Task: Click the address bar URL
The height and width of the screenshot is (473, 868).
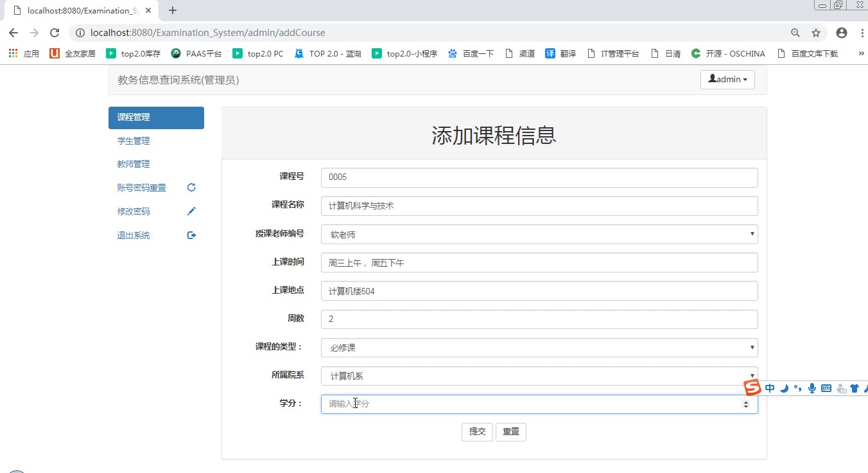Action: click(208, 33)
